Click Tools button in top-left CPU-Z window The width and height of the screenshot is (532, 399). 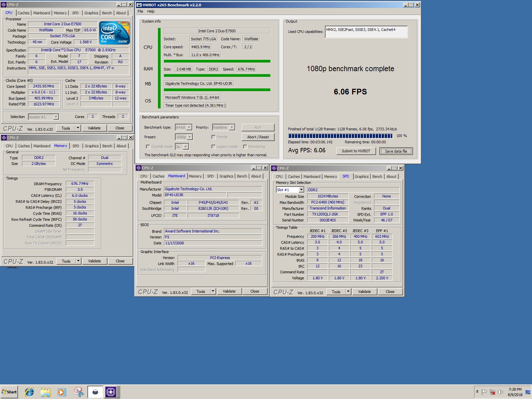66,128
